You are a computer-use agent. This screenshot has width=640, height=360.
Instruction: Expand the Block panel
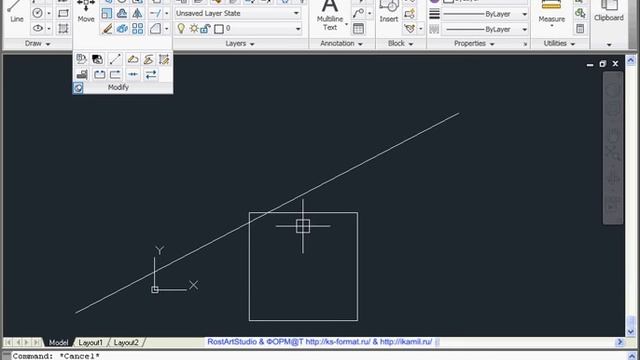coord(400,43)
